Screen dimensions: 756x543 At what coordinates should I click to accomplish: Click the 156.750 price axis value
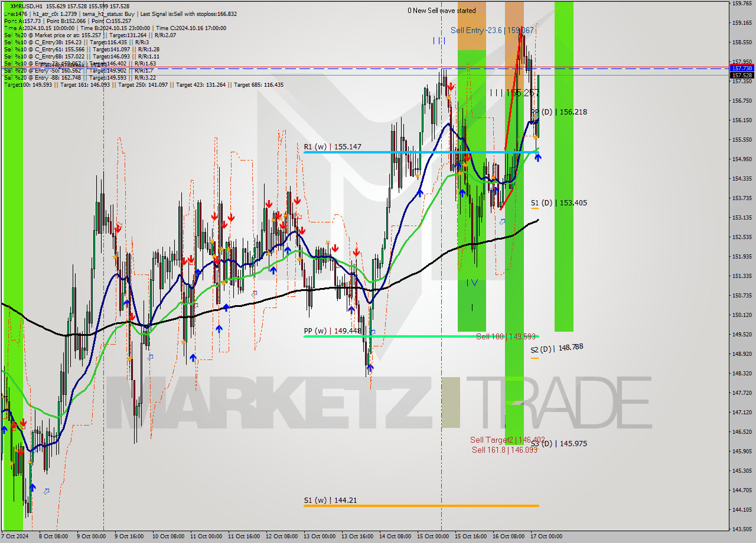(742, 101)
